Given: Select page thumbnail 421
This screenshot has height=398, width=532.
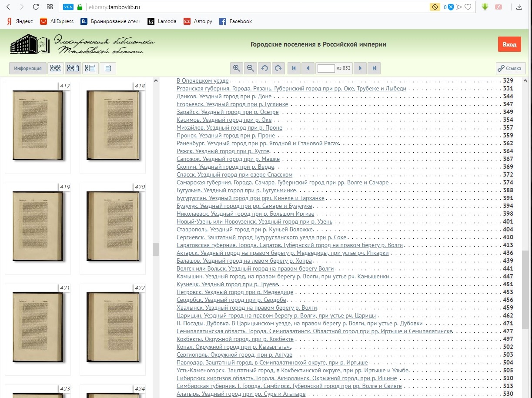Looking at the screenshot, I should point(38,329).
